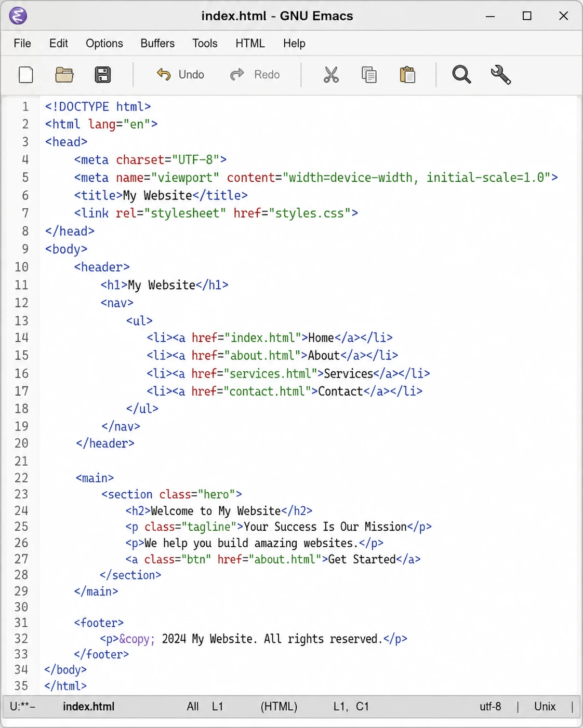Screen dimensions: 583x728
Task: Click index.html buffer name in mode line
Action: coord(89,707)
